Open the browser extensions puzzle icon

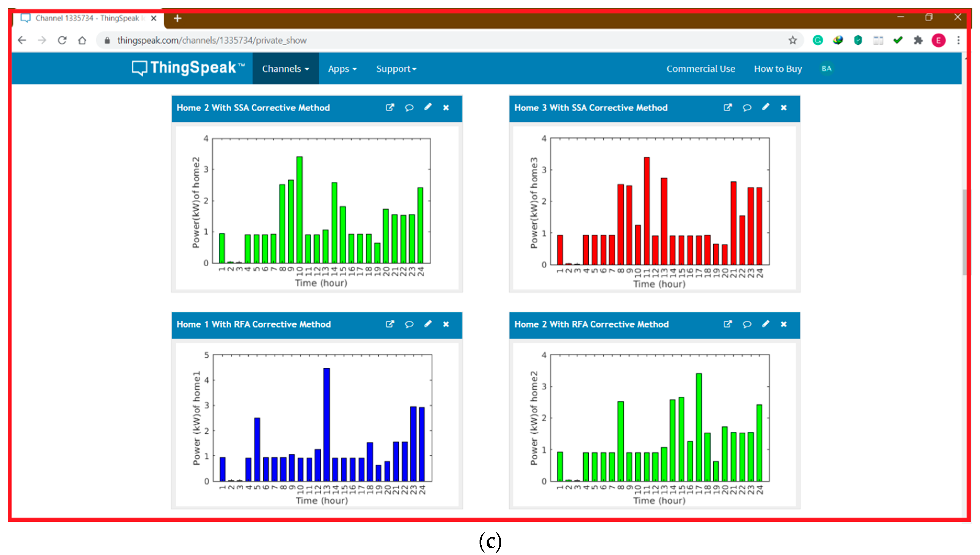[x=918, y=40]
